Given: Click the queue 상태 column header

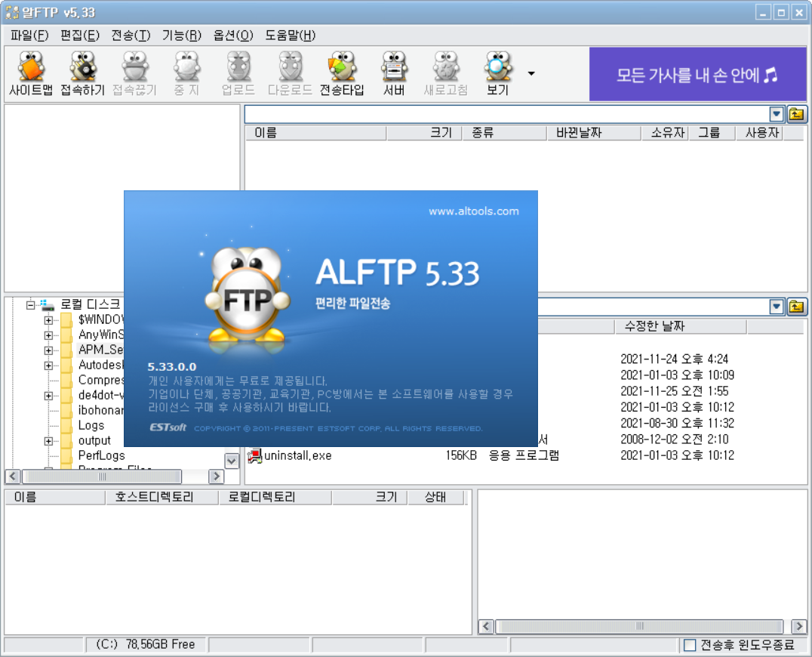Looking at the screenshot, I should (436, 498).
